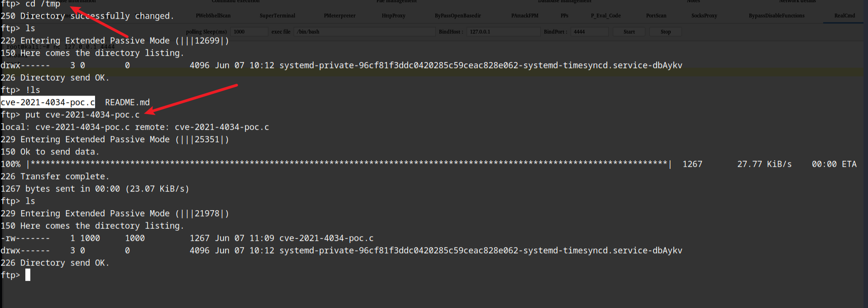Open the PWebShellScan tab

pyautogui.click(x=213, y=16)
